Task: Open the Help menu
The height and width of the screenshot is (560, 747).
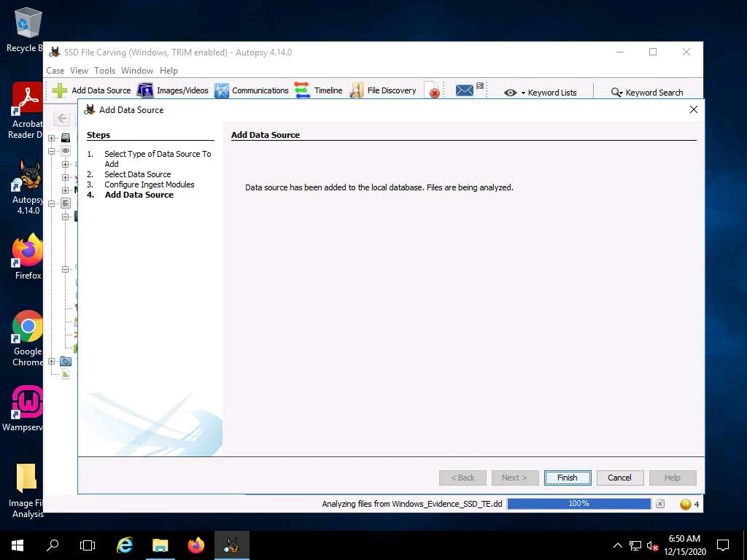Action: click(x=169, y=71)
